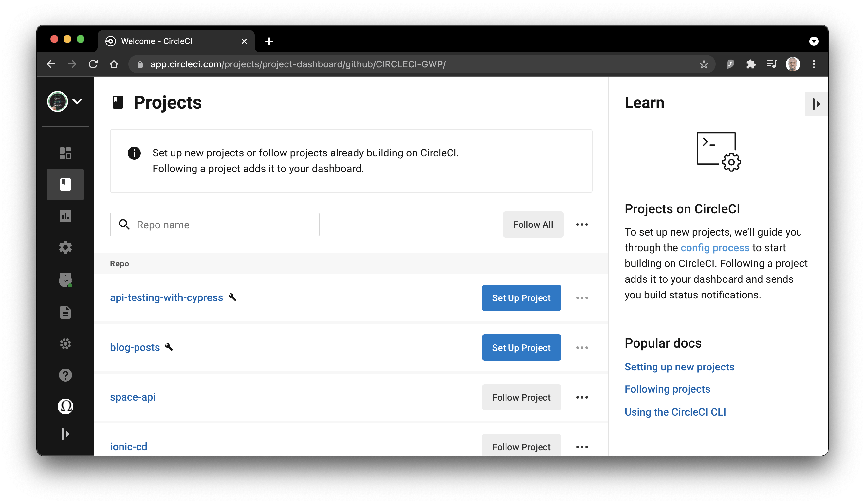865x504 pixels.
Task: Click Follow Project for ionic-cd
Action: tap(521, 447)
